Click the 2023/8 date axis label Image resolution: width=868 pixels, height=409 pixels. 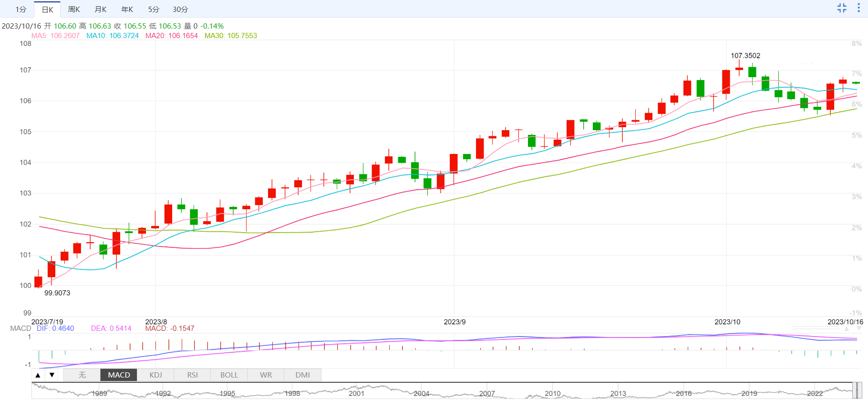[156, 322]
